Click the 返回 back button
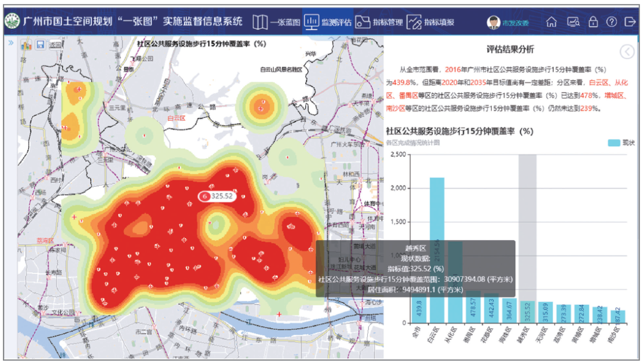This screenshot has width=644, height=363. pos(55,45)
